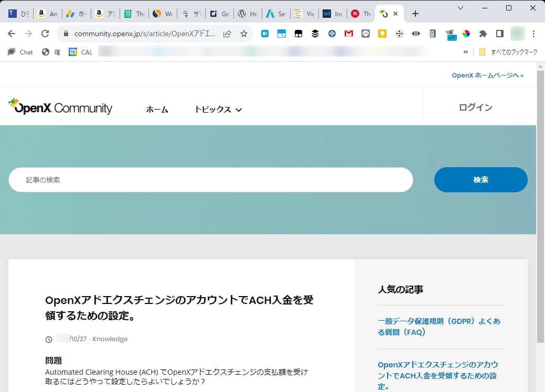Click the circle-of-dots extension icon
The height and width of the screenshot is (392, 545).
[x=399, y=34]
